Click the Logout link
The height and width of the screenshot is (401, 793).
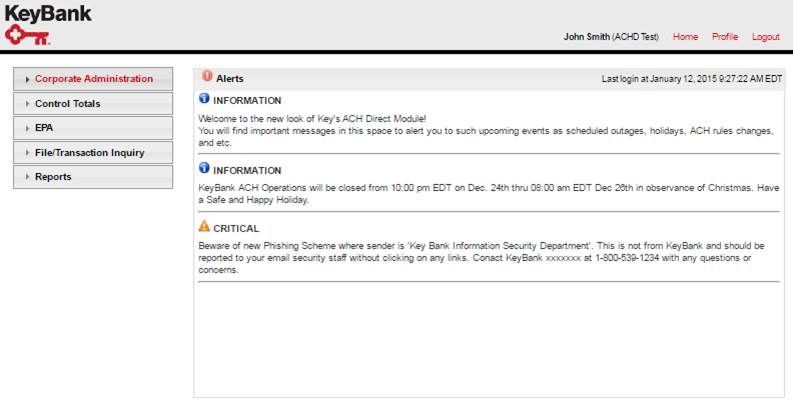pyautogui.click(x=766, y=37)
